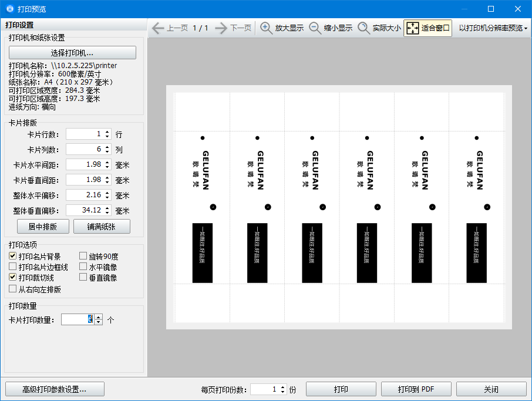Click the 可打印区域高度 text line

coord(54,99)
